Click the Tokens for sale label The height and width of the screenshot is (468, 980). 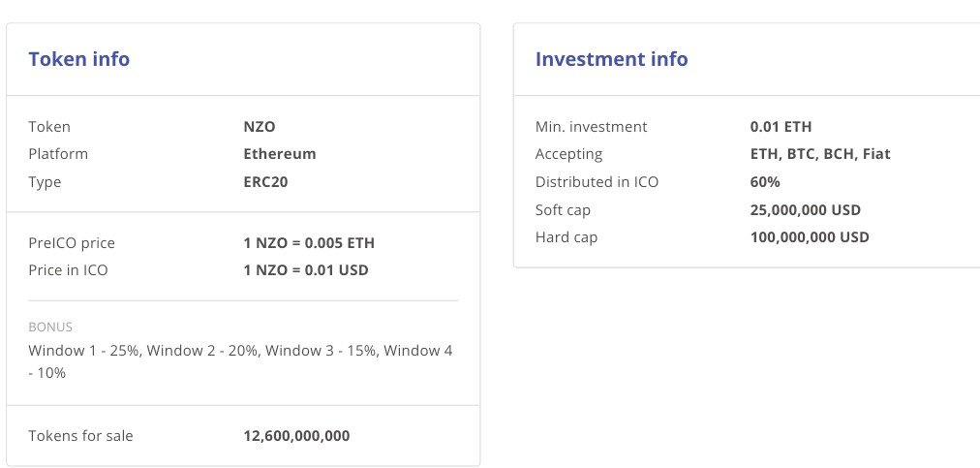coord(80,435)
